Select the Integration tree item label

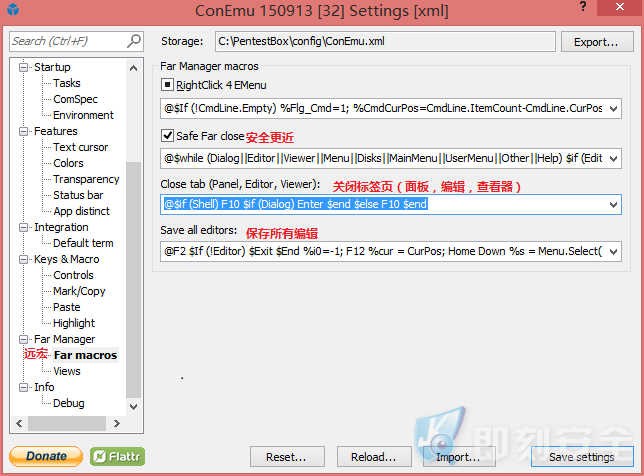click(x=61, y=227)
